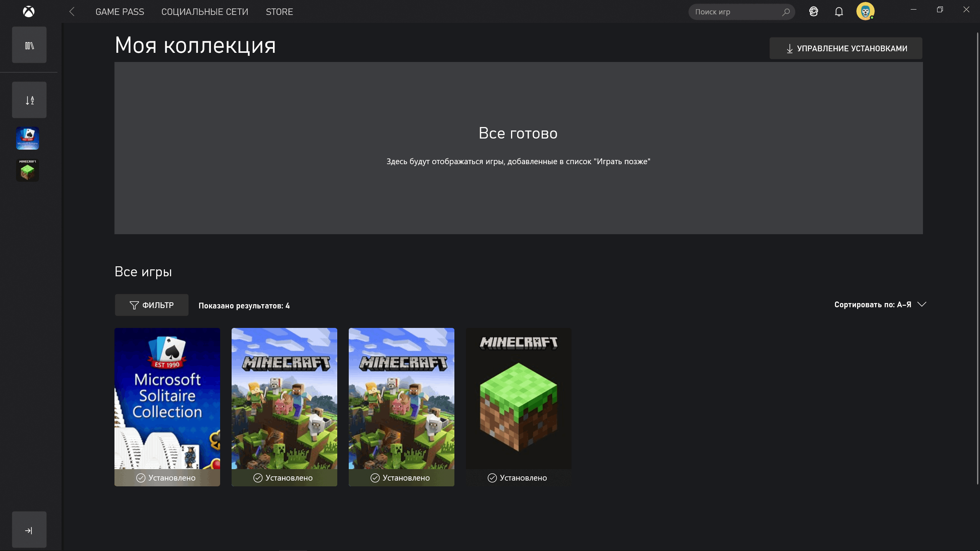Close the Xbox window
This screenshot has height=551, width=980.
tap(966, 10)
